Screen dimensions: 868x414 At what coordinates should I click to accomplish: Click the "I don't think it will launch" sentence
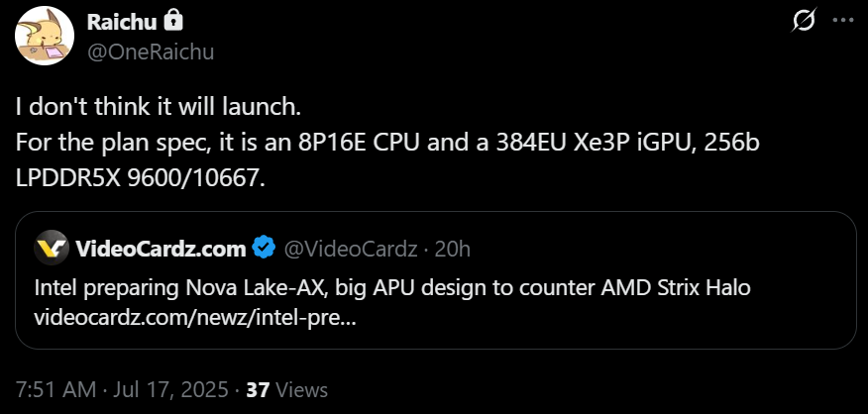[157, 104]
